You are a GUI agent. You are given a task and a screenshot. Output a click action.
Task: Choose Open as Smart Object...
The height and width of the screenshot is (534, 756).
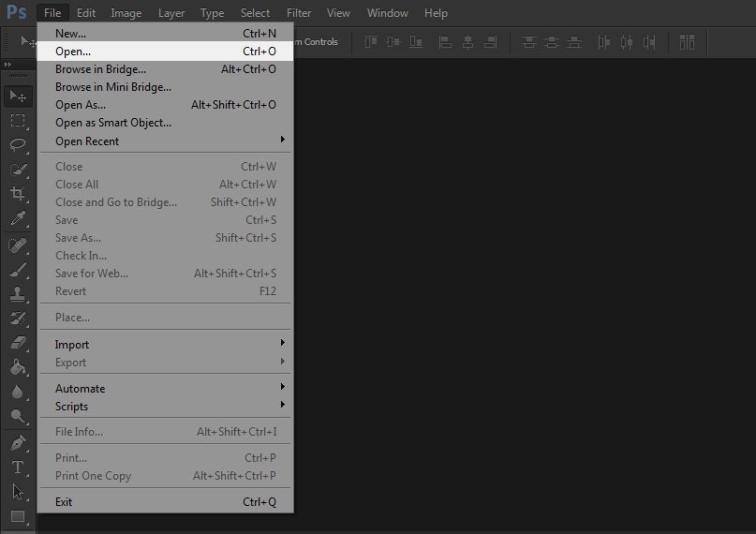pos(165,123)
